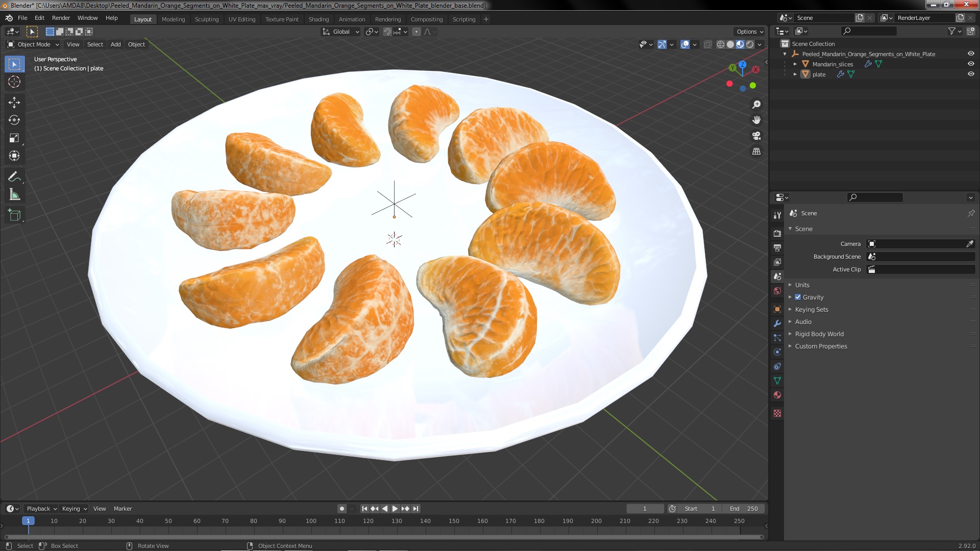Select the Move tool

[x=14, y=103]
